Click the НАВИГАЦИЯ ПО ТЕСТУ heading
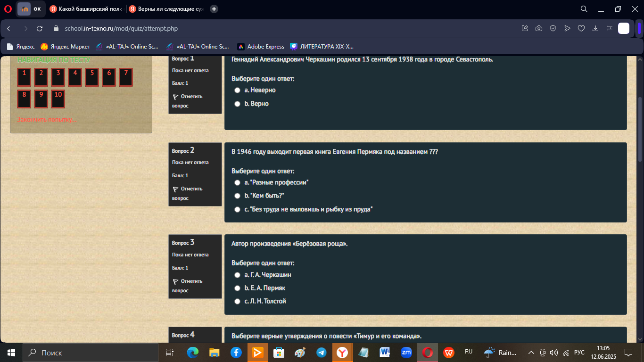 click(x=54, y=60)
